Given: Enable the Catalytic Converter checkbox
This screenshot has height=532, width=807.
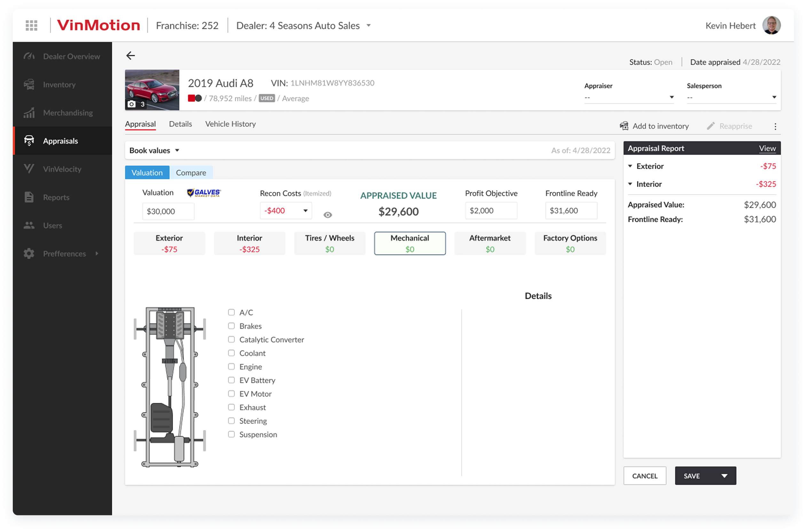Looking at the screenshot, I should pyautogui.click(x=231, y=340).
